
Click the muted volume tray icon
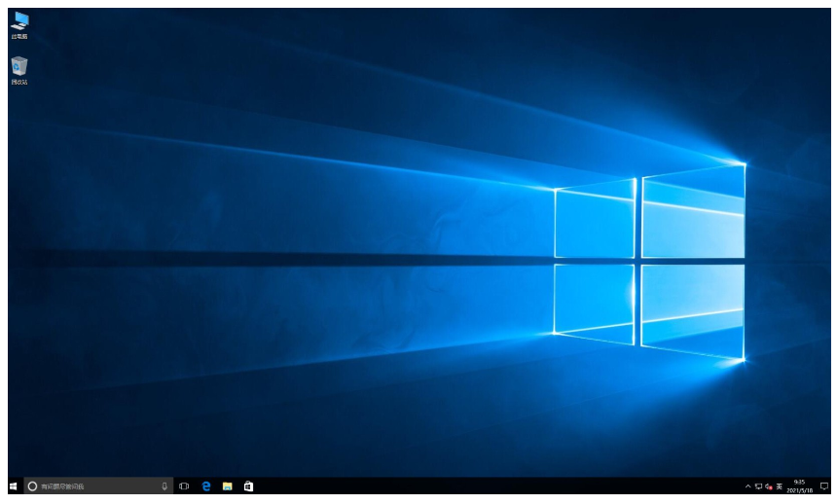pyautogui.click(x=769, y=486)
